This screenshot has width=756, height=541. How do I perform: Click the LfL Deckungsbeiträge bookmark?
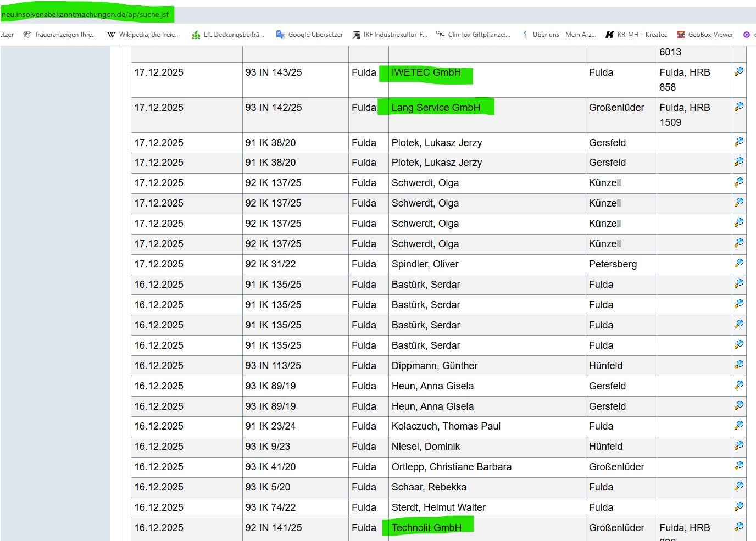click(228, 35)
